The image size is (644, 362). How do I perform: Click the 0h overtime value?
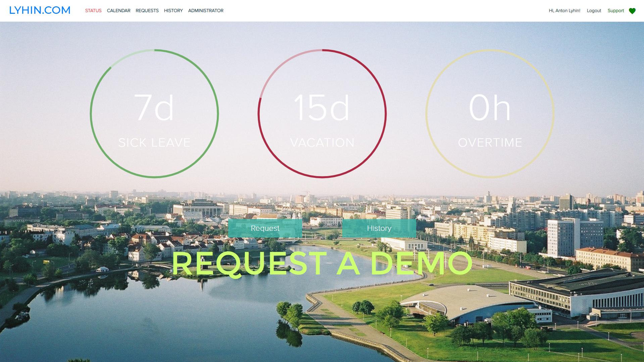490,108
